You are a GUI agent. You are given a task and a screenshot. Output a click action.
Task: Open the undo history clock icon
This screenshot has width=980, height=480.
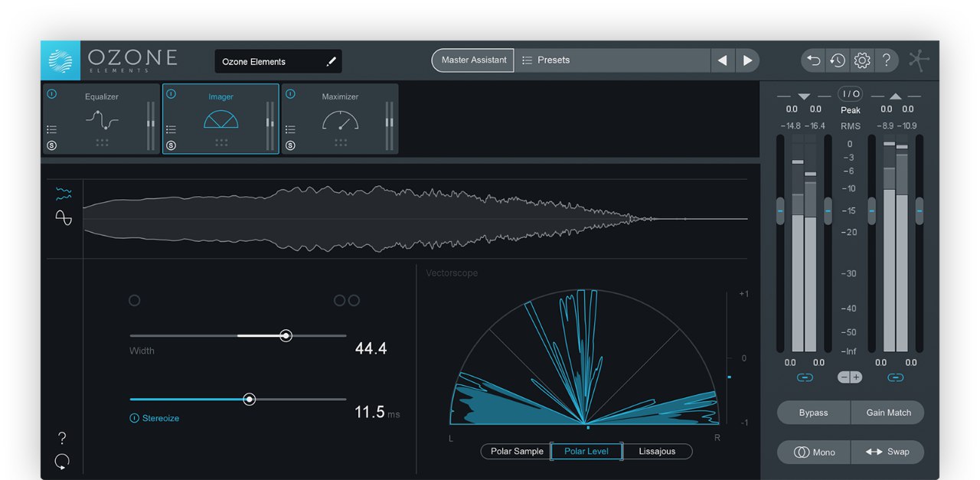[x=838, y=60]
